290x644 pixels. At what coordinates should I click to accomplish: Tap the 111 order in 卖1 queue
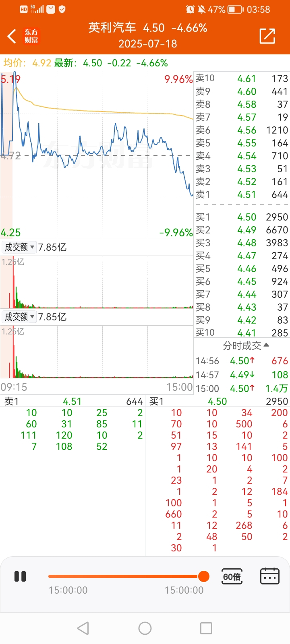tap(29, 435)
